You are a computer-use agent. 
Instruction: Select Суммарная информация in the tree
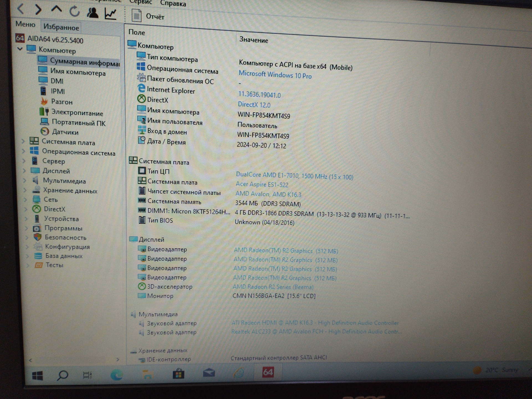(x=79, y=62)
